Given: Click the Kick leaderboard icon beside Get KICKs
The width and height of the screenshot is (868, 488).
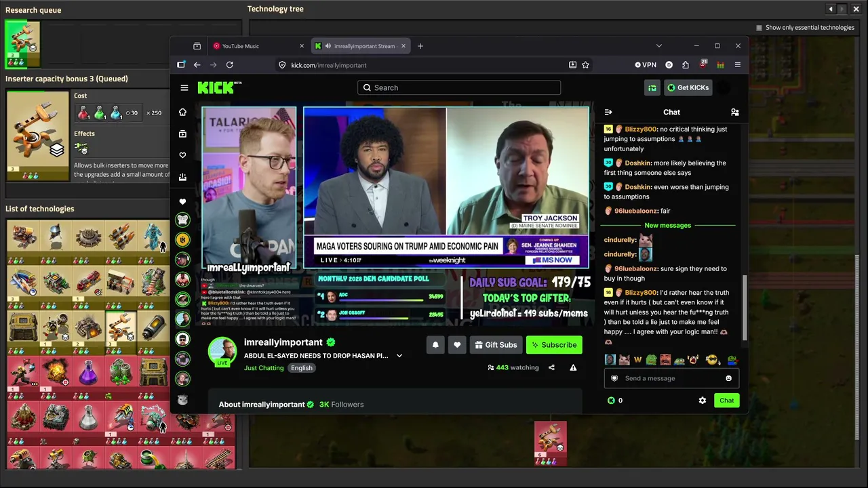Looking at the screenshot, I should pyautogui.click(x=652, y=87).
